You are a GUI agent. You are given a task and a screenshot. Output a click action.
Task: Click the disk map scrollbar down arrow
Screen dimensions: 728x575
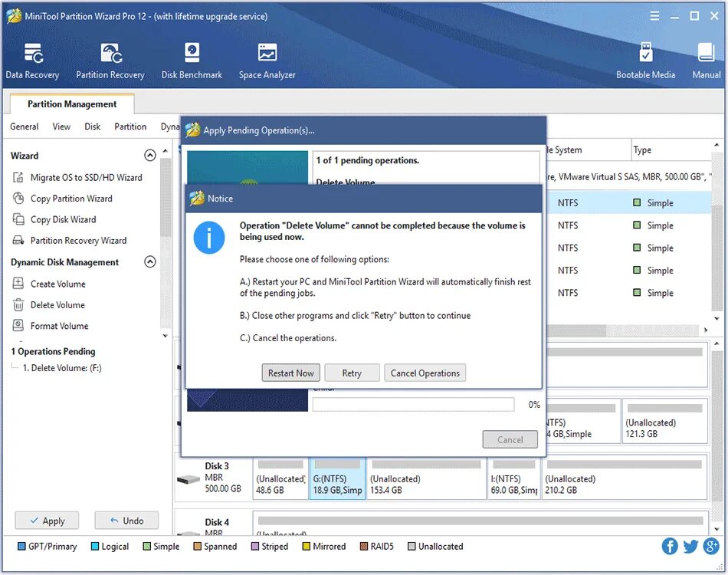717,529
